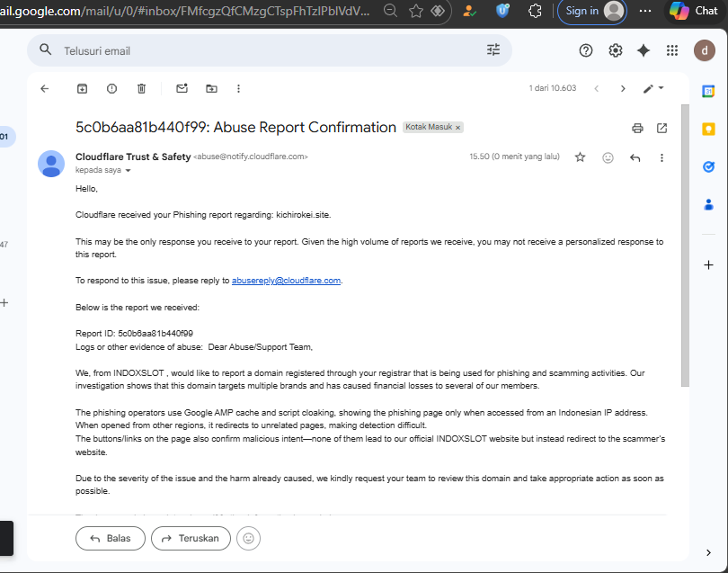Open browser extensions puzzle icon
The image size is (728, 573).
click(535, 11)
